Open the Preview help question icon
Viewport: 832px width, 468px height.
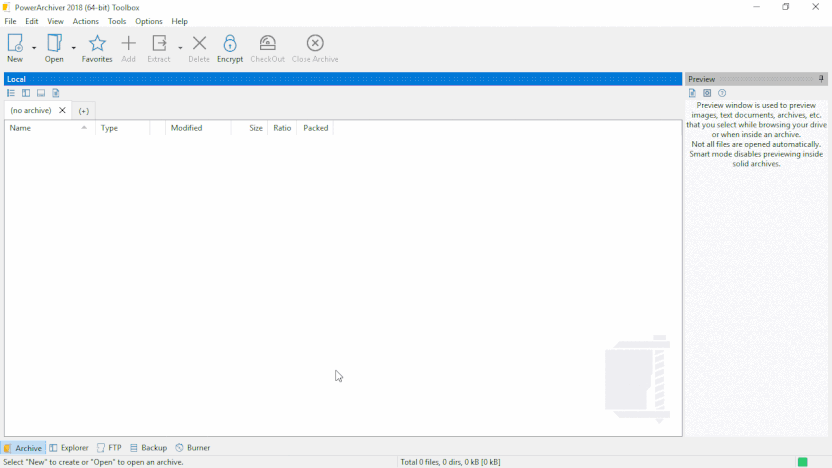pos(722,93)
